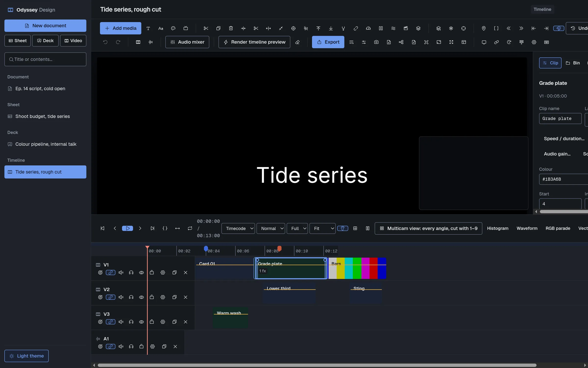Click Render timeline preview
Viewport: 588px width, 368px height.
(x=254, y=42)
